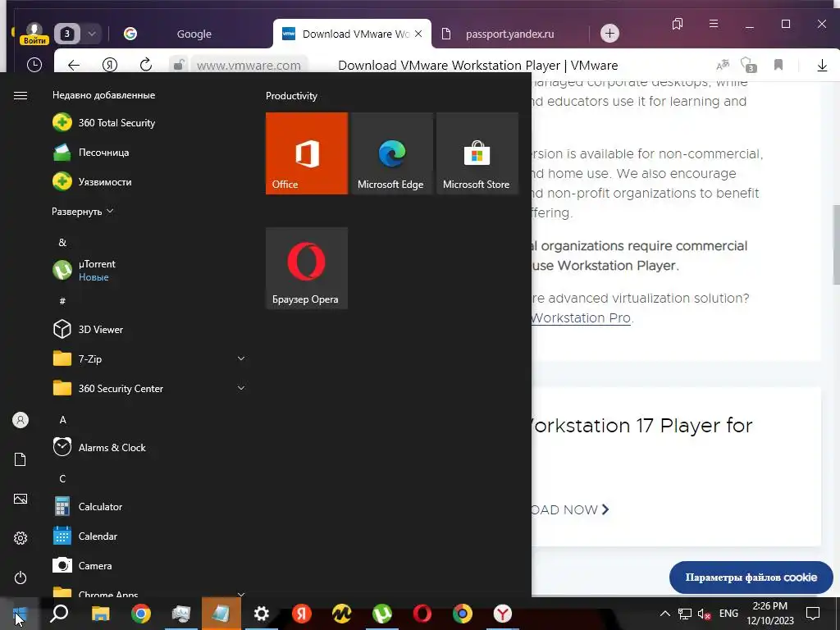The width and height of the screenshot is (840, 630).
Task: Open browser hamburger menu
Action: [x=714, y=24]
